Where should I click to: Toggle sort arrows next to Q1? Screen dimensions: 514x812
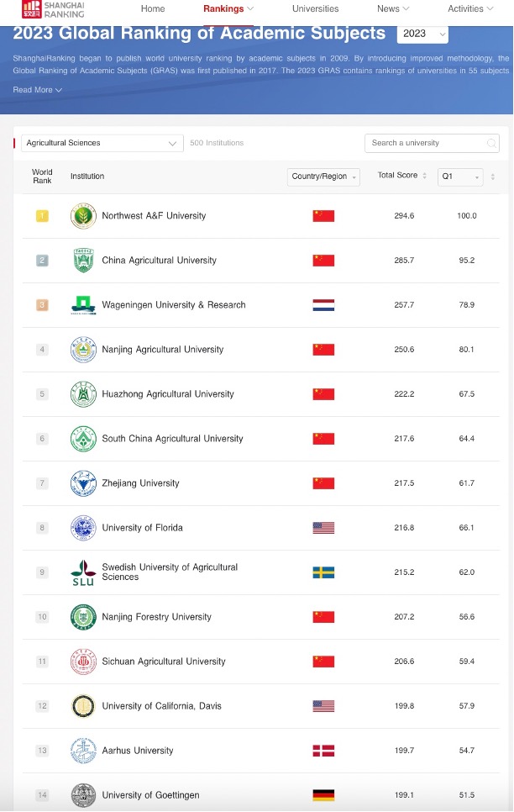(x=493, y=177)
